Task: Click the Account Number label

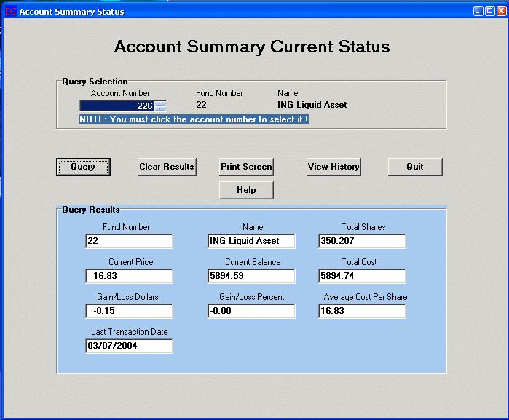Action: click(120, 93)
